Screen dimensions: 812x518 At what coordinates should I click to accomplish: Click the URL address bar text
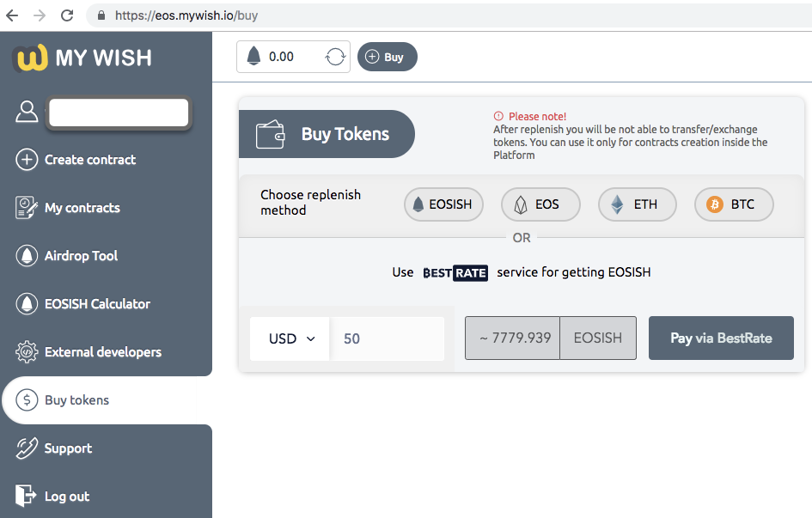click(x=186, y=15)
